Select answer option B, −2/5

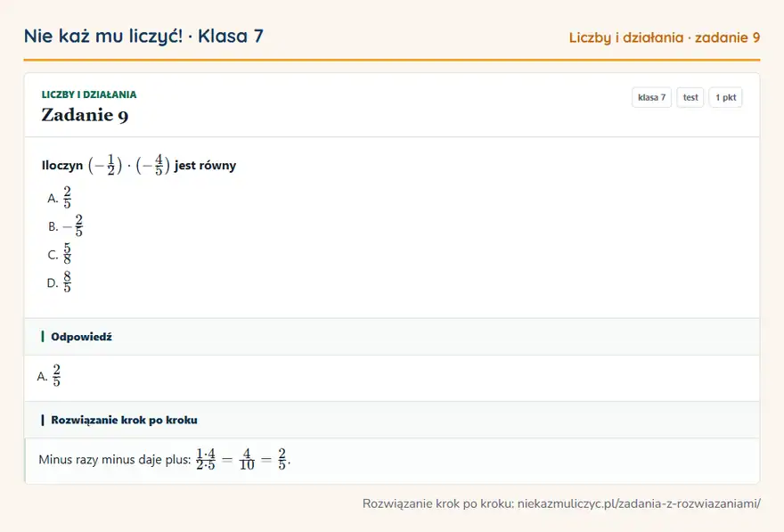[x=66, y=226]
